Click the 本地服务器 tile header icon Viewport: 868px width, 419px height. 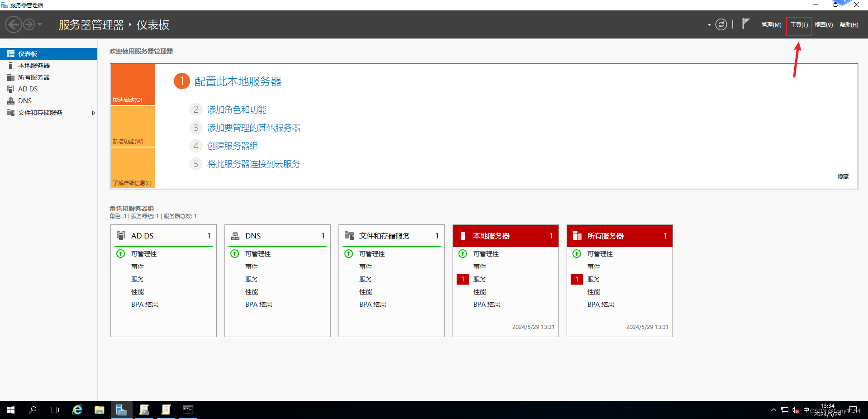pos(463,236)
